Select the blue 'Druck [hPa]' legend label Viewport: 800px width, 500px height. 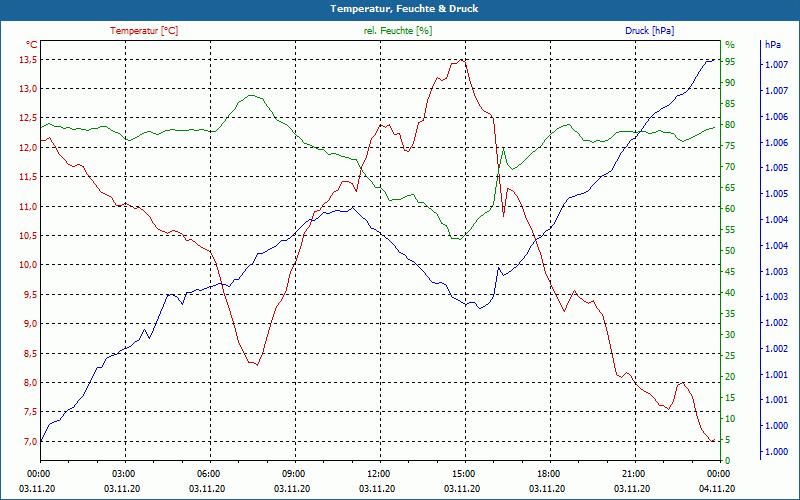(649, 31)
